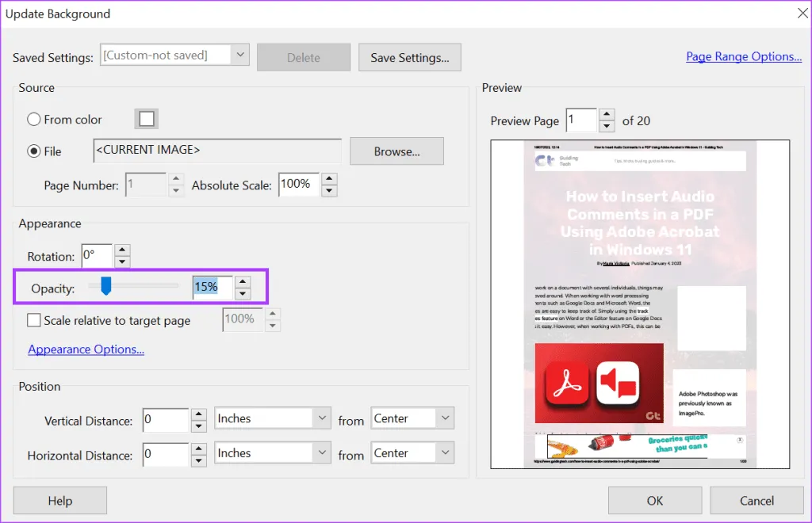This screenshot has height=523, width=812.
Task: Click the Opacity spinner up arrow
Action: [243, 281]
